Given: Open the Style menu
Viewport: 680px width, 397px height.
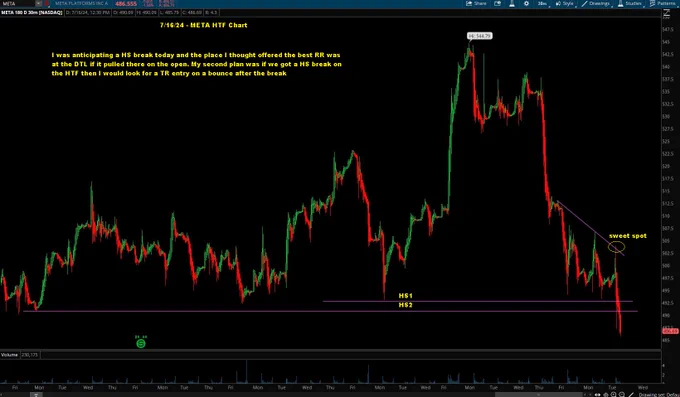Looking at the screenshot, I should 565,3.
